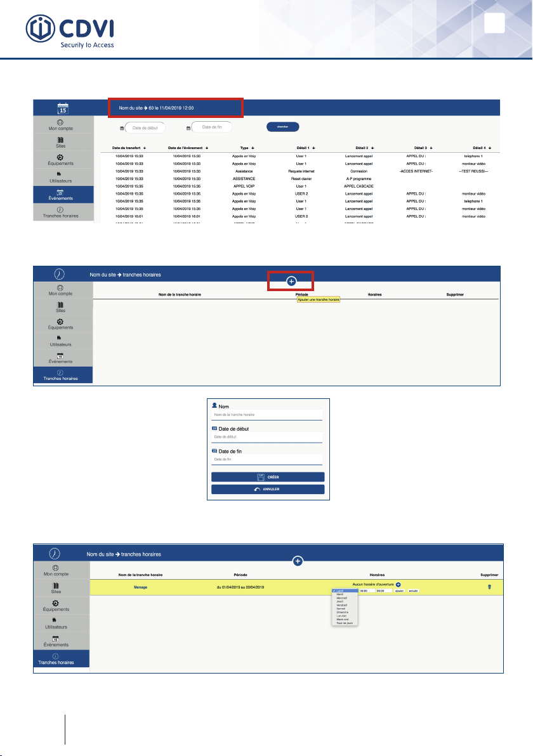Click the large calendar icon above Mon compte

pos(63,108)
